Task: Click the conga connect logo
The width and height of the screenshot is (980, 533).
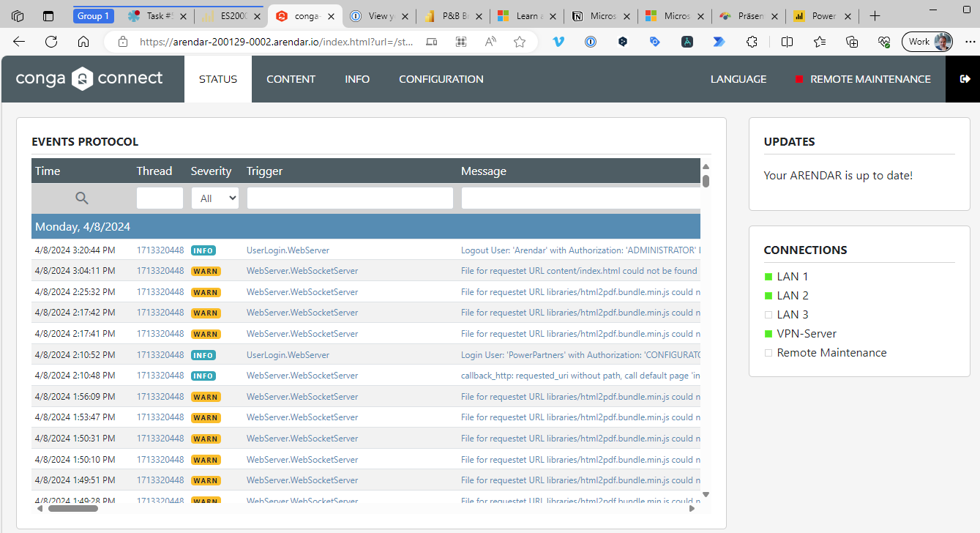Action: [x=89, y=78]
